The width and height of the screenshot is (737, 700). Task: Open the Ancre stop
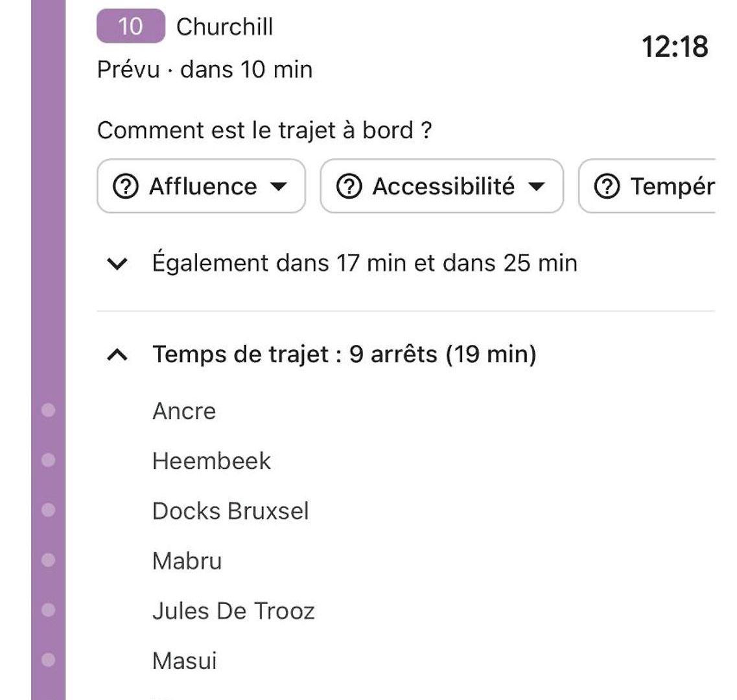click(x=184, y=411)
